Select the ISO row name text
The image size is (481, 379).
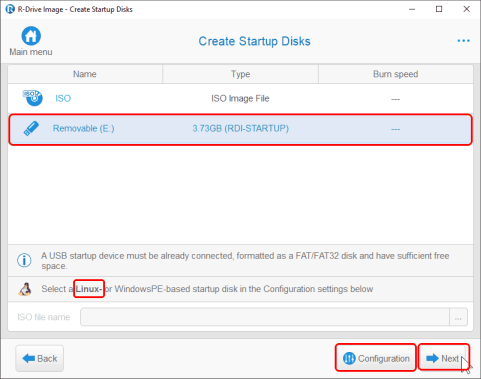click(x=63, y=98)
